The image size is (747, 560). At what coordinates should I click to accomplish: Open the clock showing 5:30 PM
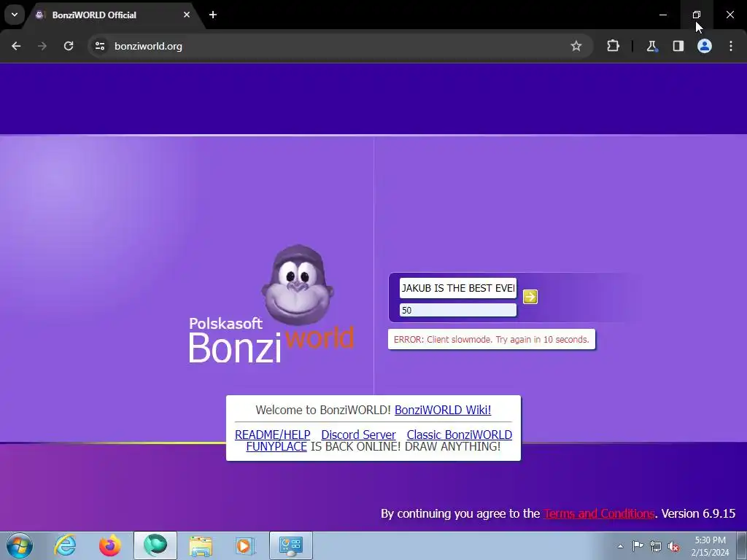pos(710,546)
